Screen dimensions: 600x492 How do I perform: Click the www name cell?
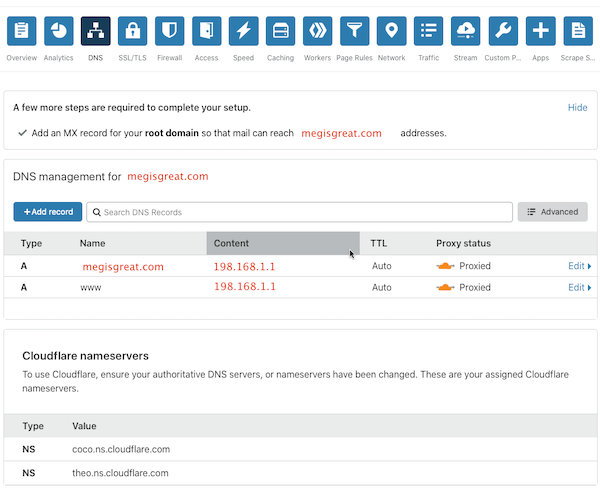[91, 288]
